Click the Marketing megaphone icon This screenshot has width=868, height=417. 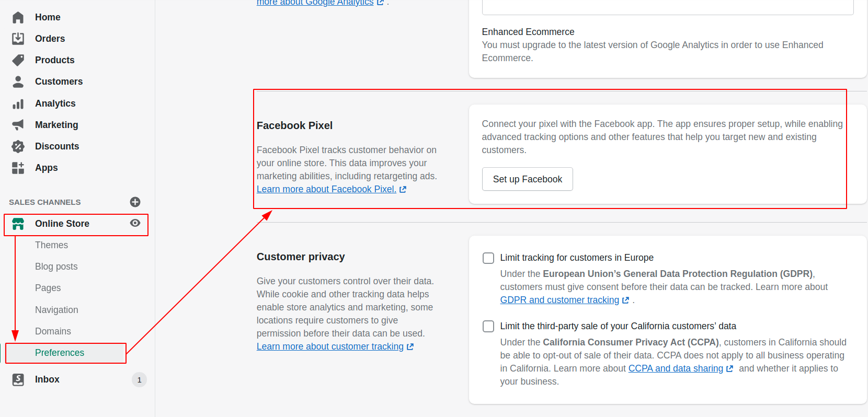[x=18, y=125]
